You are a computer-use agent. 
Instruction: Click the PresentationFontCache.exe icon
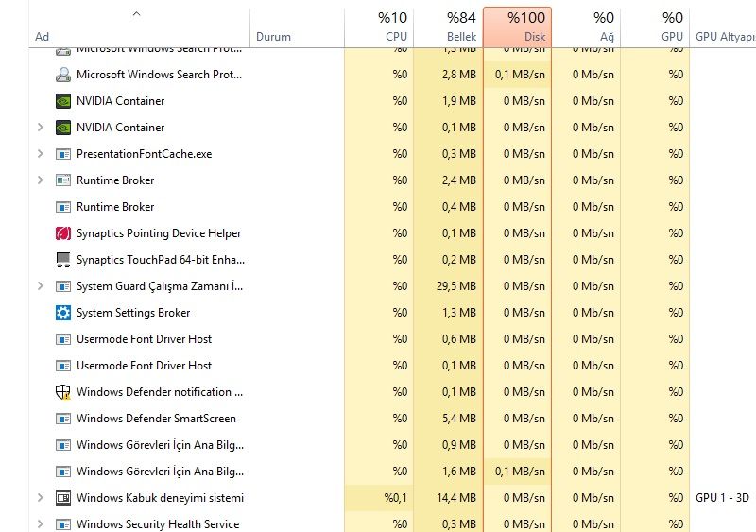click(x=63, y=154)
